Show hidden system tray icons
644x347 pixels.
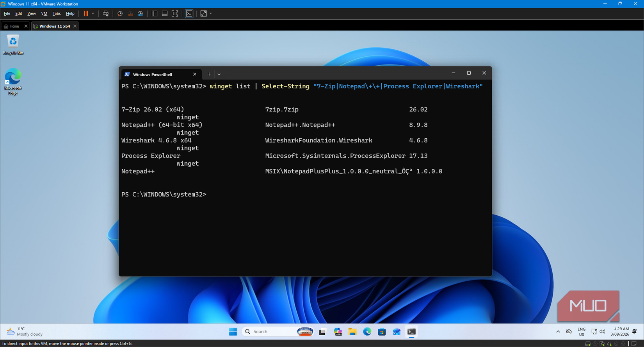[558, 332]
